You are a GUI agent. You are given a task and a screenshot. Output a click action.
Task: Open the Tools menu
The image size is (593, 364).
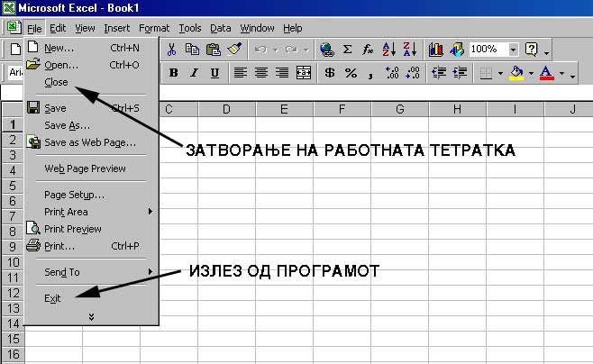pyautogui.click(x=190, y=28)
